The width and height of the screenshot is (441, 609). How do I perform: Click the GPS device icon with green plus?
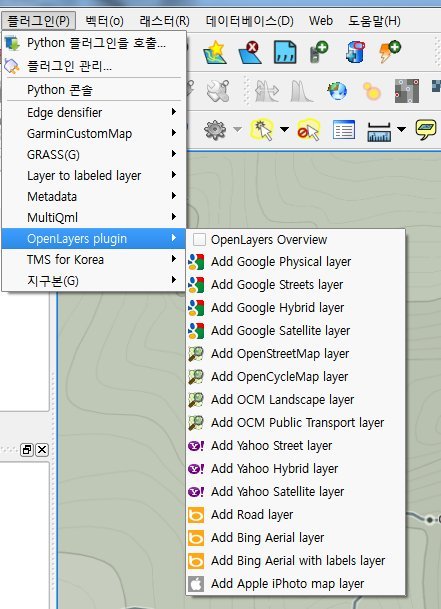click(x=319, y=52)
